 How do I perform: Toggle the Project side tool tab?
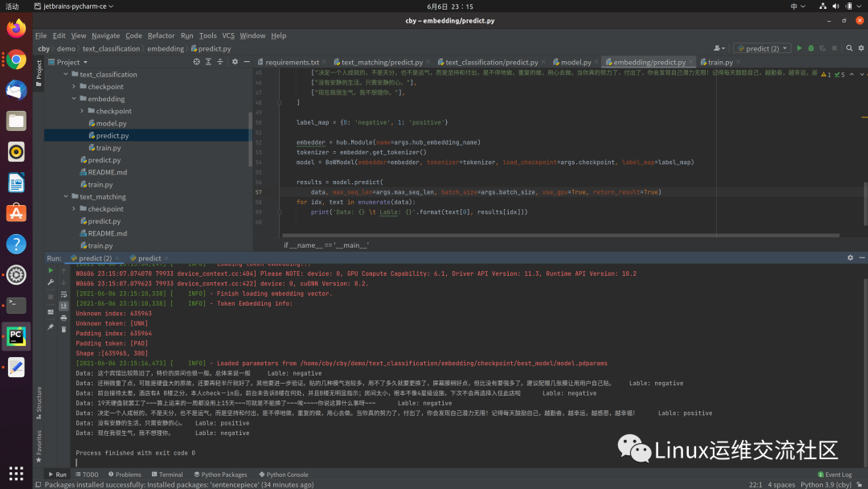coord(39,72)
